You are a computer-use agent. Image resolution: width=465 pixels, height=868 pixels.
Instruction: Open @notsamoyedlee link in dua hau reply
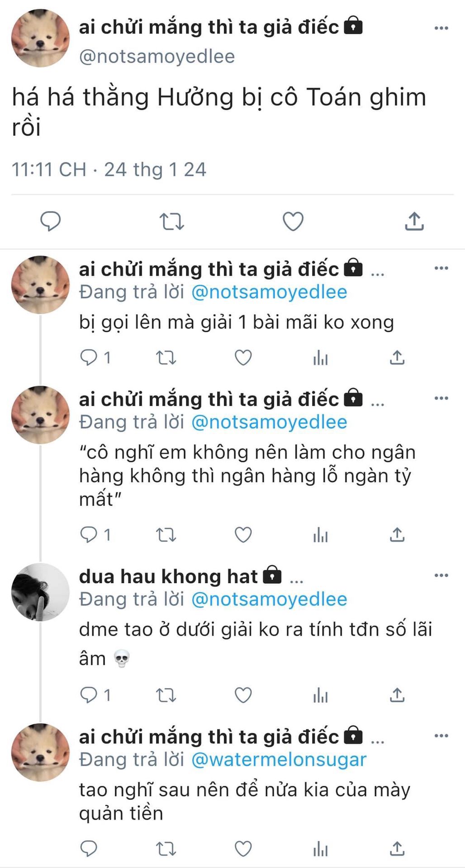coord(269,599)
